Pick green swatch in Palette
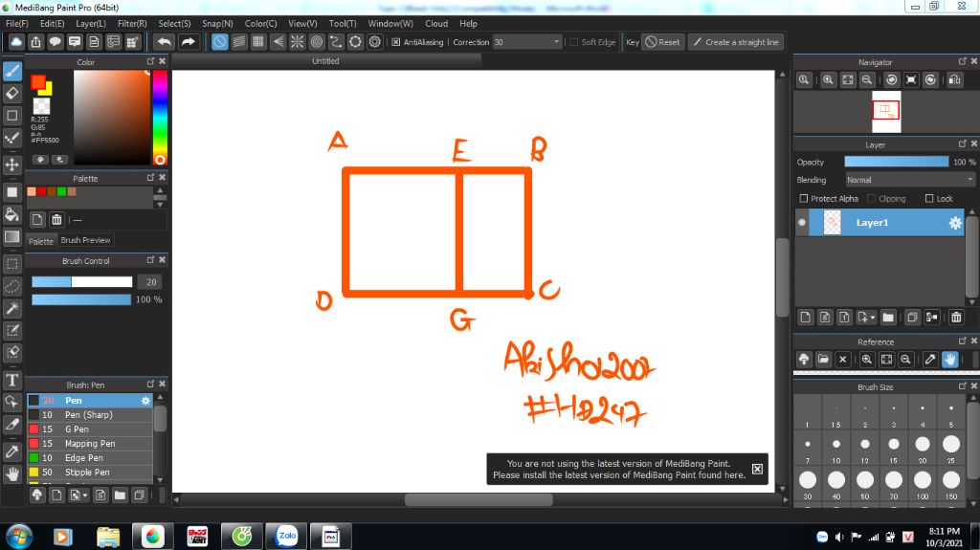The width and height of the screenshot is (980, 550). pyautogui.click(x=62, y=191)
